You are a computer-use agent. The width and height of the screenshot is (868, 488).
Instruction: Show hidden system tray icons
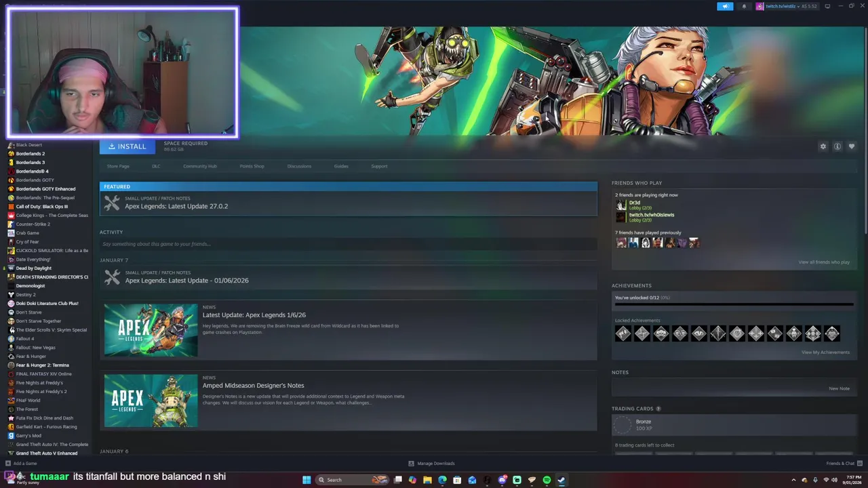click(793, 480)
